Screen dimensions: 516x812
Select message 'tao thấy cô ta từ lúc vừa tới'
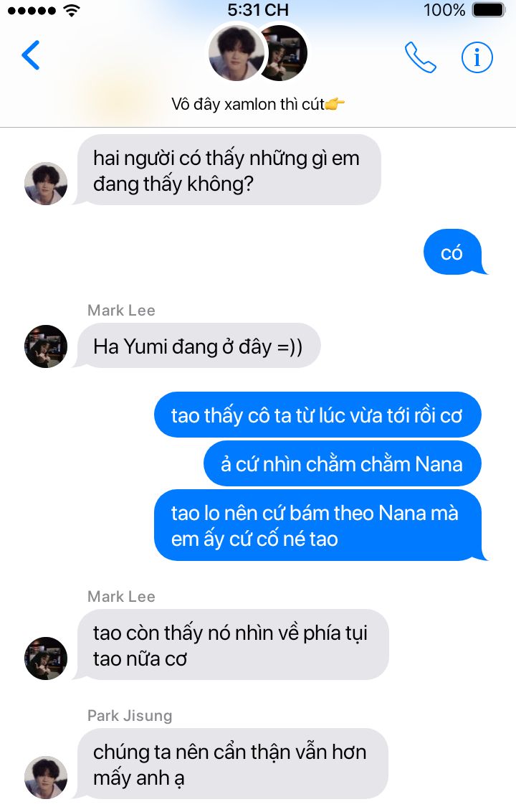[x=317, y=415]
